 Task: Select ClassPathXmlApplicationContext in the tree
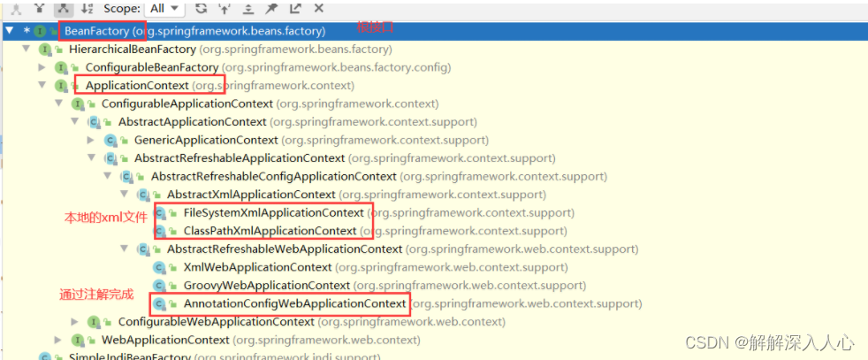coord(376,231)
